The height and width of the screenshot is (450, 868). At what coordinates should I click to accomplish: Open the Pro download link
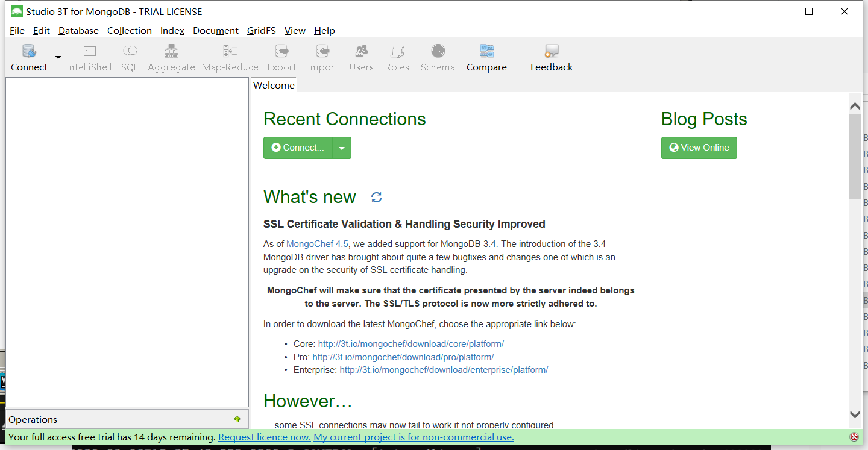(x=403, y=357)
